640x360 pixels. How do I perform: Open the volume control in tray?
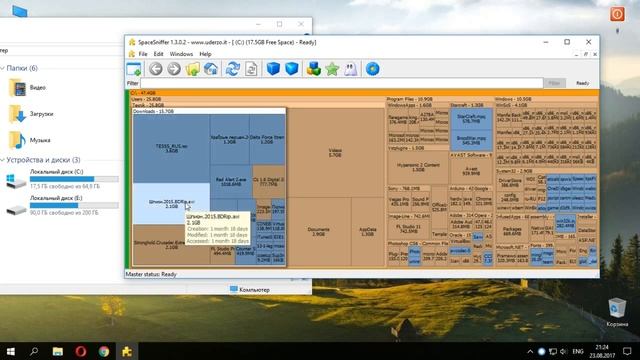point(564,351)
